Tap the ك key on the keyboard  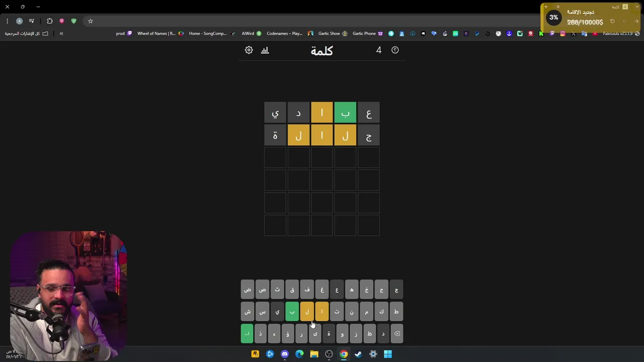point(381,312)
